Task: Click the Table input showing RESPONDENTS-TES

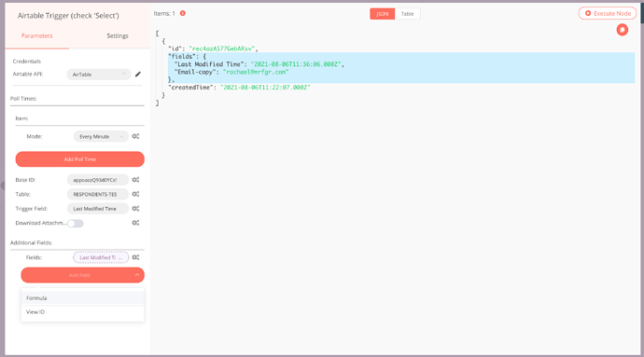Action: (x=98, y=194)
